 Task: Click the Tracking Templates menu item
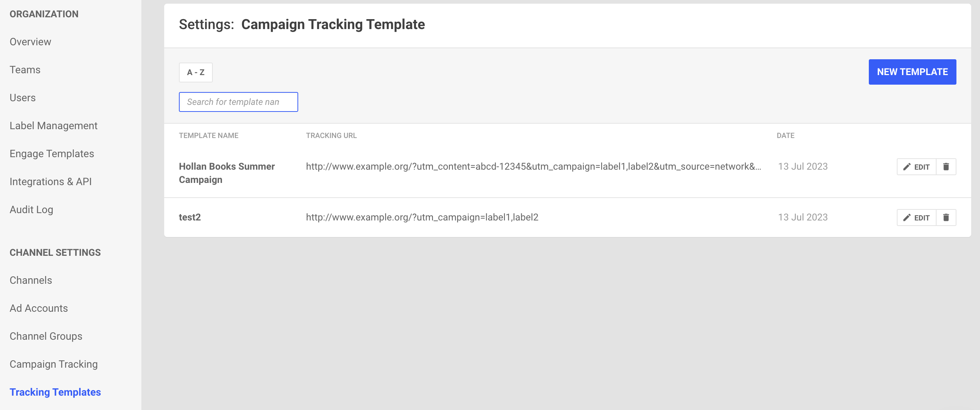coord(56,392)
